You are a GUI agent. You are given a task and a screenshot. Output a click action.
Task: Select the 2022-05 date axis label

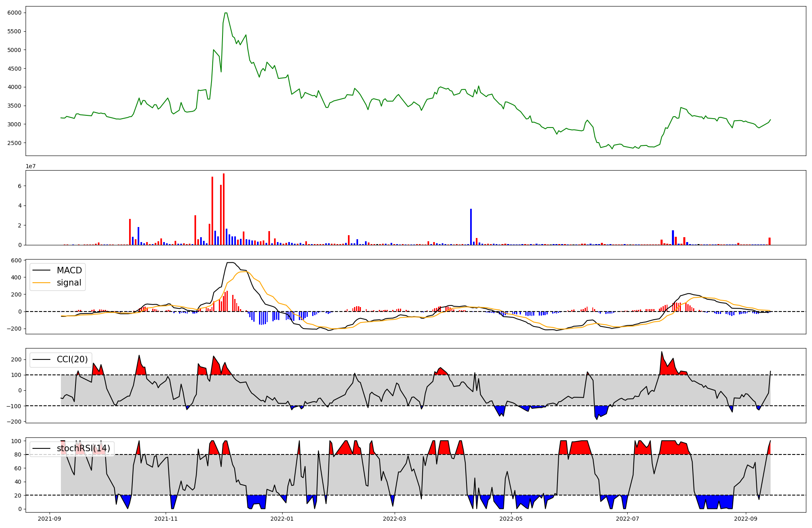[x=511, y=519]
